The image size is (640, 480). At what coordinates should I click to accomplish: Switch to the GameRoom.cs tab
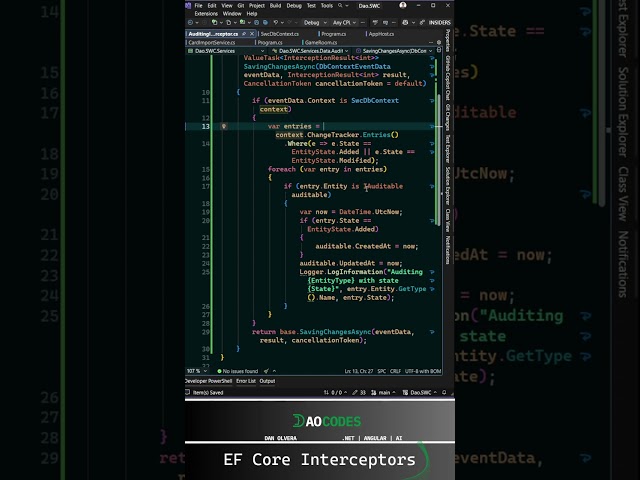tap(321, 42)
